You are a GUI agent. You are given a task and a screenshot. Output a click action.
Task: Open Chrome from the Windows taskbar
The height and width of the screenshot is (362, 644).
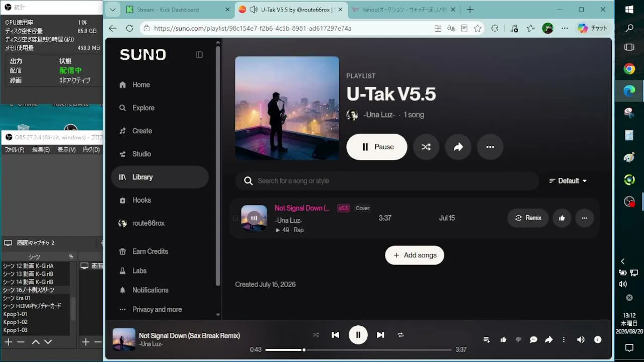[x=629, y=69]
